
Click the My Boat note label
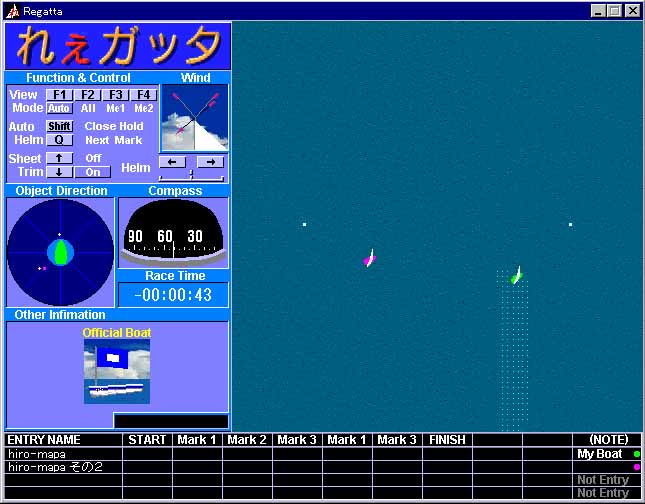[x=600, y=454]
